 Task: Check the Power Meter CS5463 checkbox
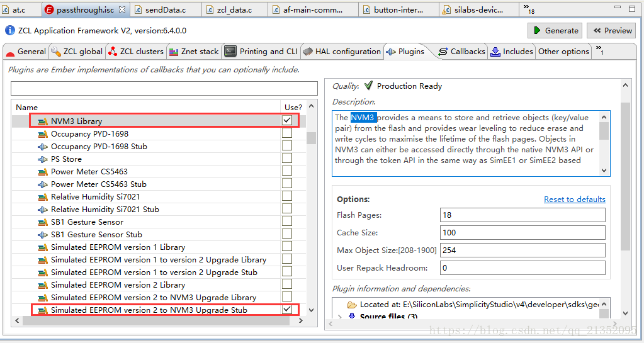287,171
